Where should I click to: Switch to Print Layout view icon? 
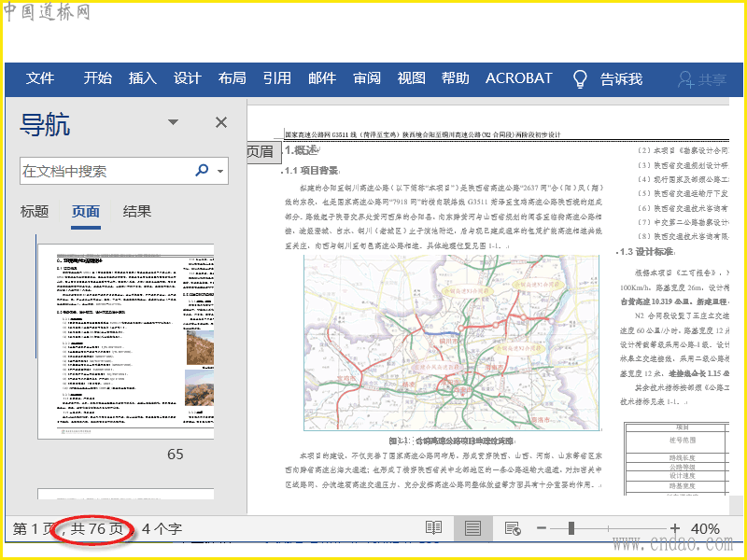pos(472,528)
